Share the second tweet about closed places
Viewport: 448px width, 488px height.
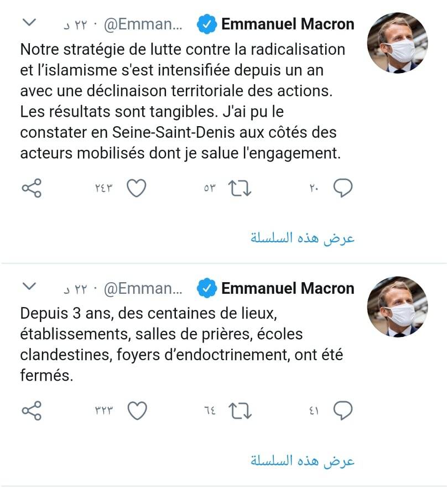32,411
